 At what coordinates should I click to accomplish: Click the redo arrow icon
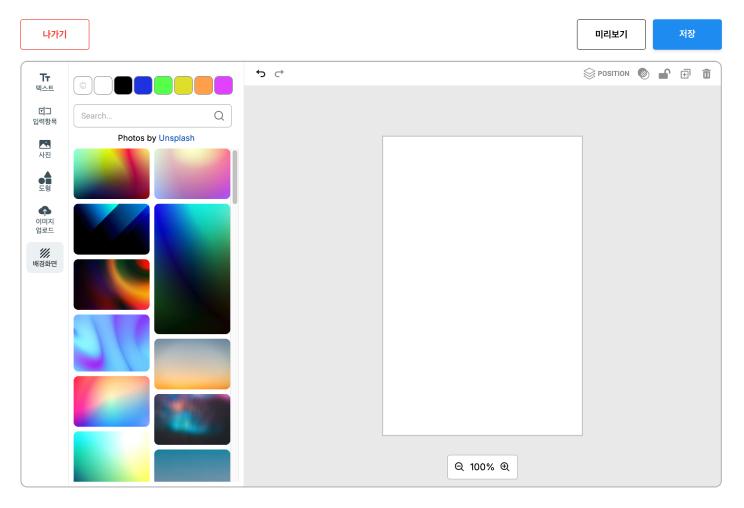pos(280,73)
